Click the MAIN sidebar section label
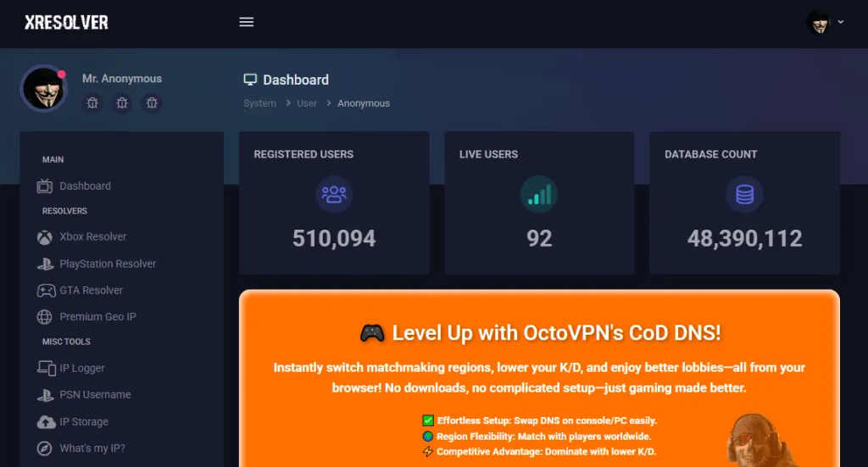868x467 pixels. [x=53, y=159]
